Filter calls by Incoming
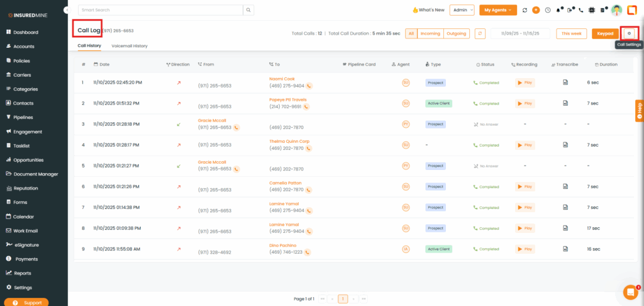This screenshot has width=644, height=306. 430,33
